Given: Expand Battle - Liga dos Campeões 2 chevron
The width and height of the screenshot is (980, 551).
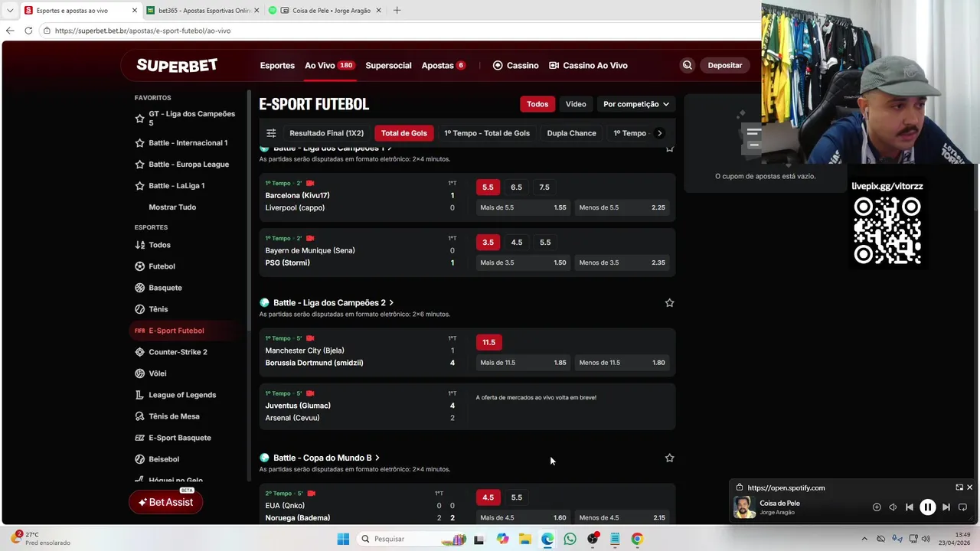Looking at the screenshot, I should coord(391,303).
